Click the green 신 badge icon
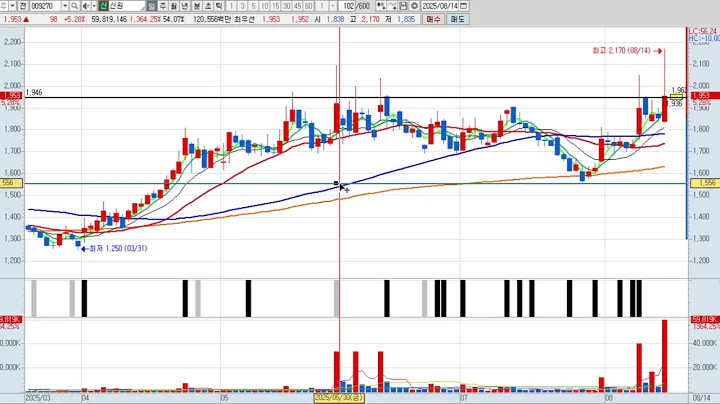720x404 pixels. pos(103,6)
